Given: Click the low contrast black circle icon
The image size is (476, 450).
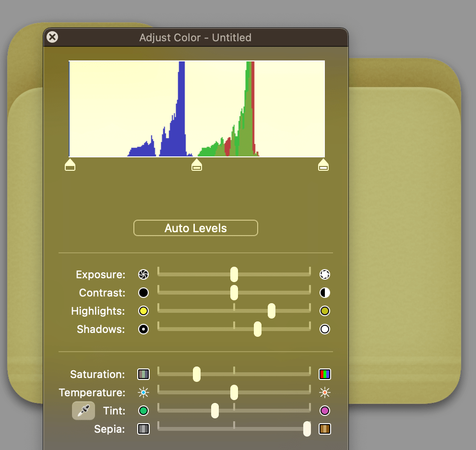Looking at the screenshot, I should click(143, 293).
